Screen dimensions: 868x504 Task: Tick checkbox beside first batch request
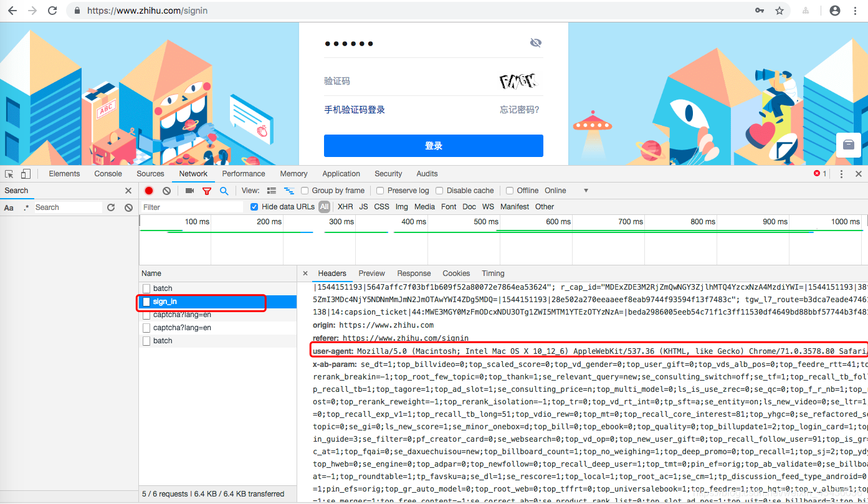pyautogui.click(x=146, y=288)
